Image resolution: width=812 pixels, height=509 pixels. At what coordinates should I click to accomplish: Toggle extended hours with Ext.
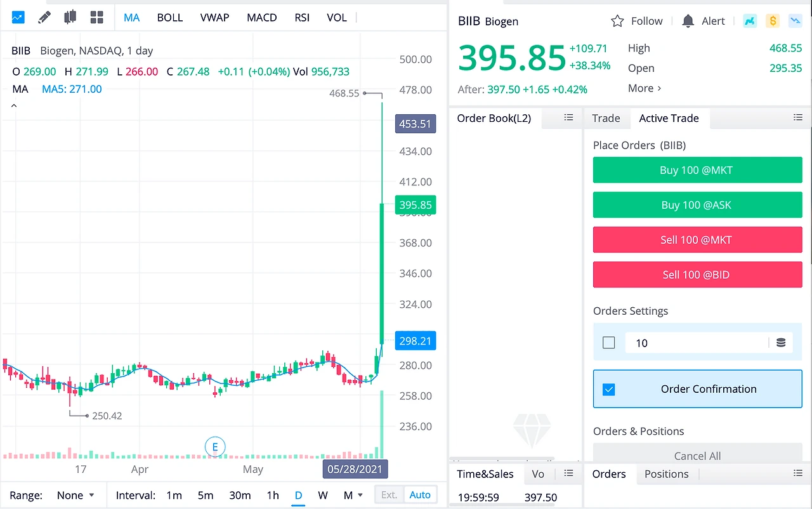point(389,495)
